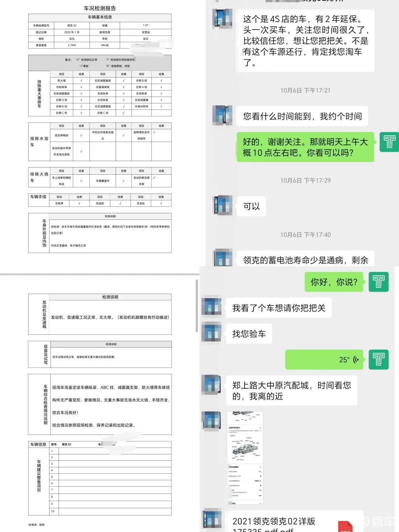Tap contact avatar beside "我看了个车想请你把把关"
This screenshot has width=399, height=532.
point(212,306)
